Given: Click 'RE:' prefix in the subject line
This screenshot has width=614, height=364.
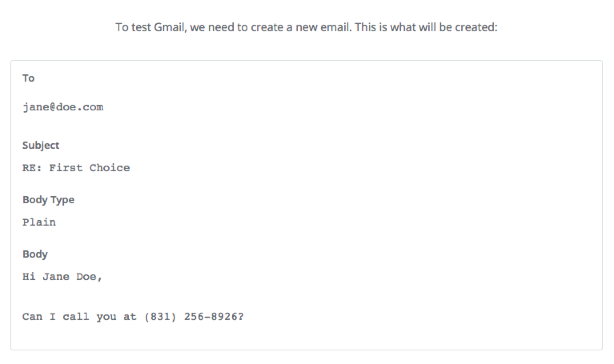Looking at the screenshot, I should pos(32,168).
